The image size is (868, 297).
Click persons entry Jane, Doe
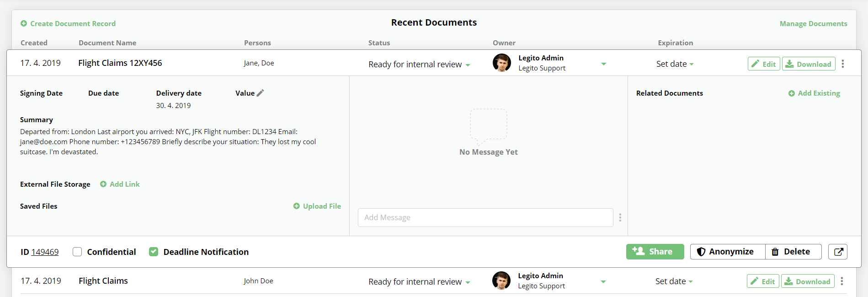click(259, 63)
